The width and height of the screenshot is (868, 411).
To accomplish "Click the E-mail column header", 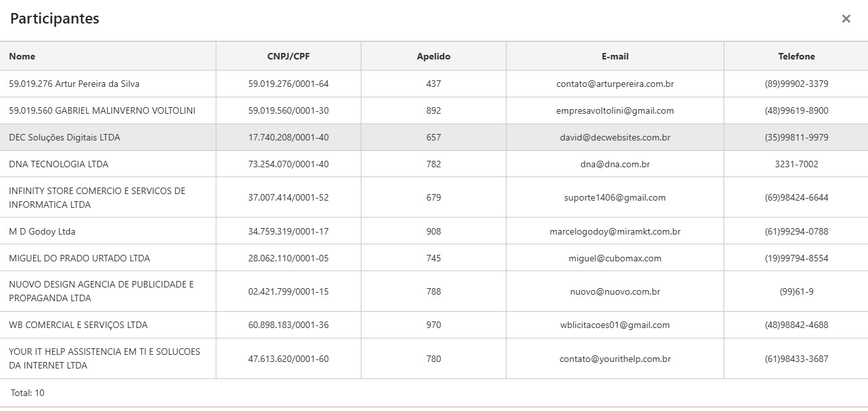I will pos(614,56).
